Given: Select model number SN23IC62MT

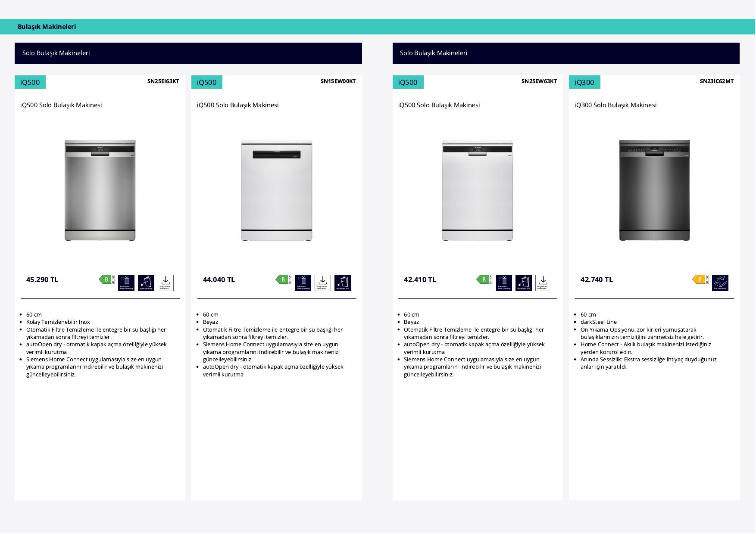Looking at the screenshot, I should pos(717,81).
